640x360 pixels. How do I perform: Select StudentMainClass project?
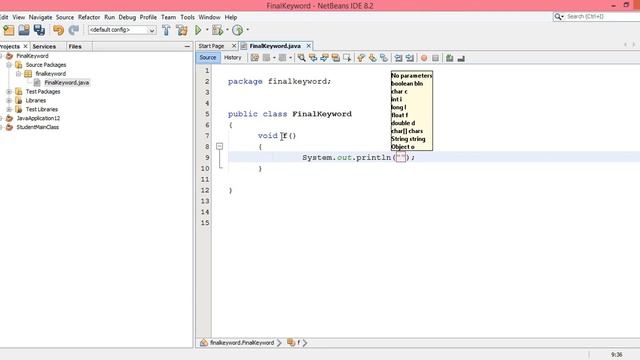[38, 127]
